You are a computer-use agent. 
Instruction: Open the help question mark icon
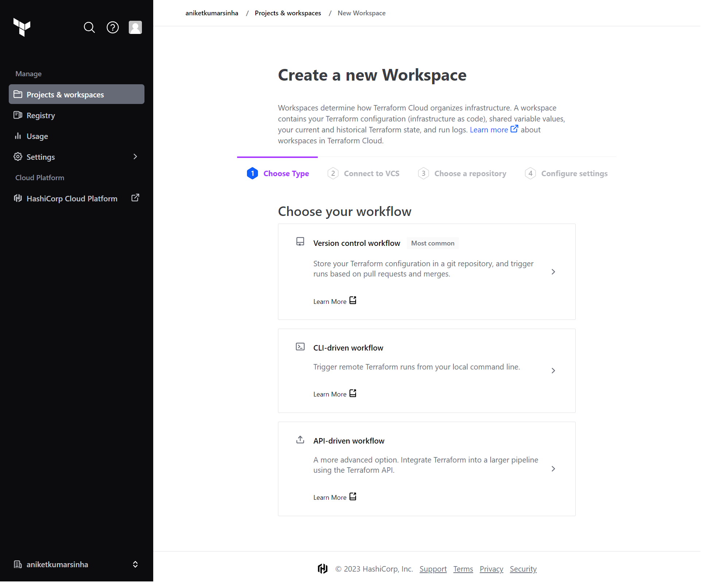pos(113,27)
